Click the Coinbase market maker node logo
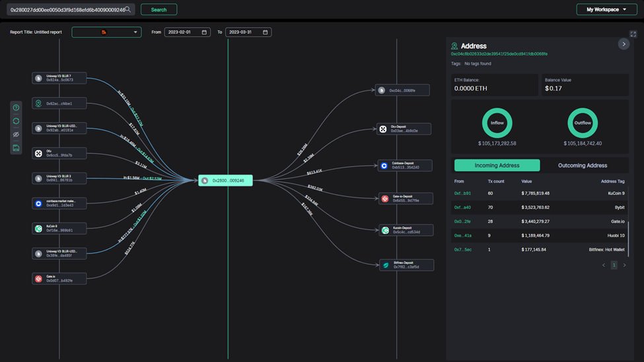 38,203
